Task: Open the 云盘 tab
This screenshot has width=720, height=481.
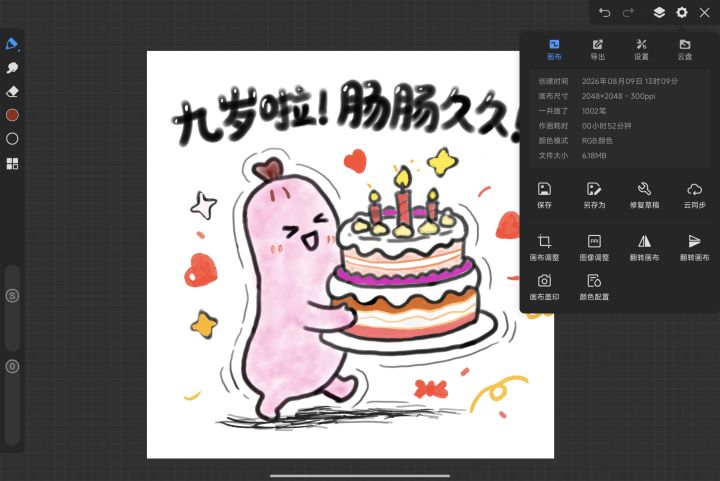Action: 685,50
